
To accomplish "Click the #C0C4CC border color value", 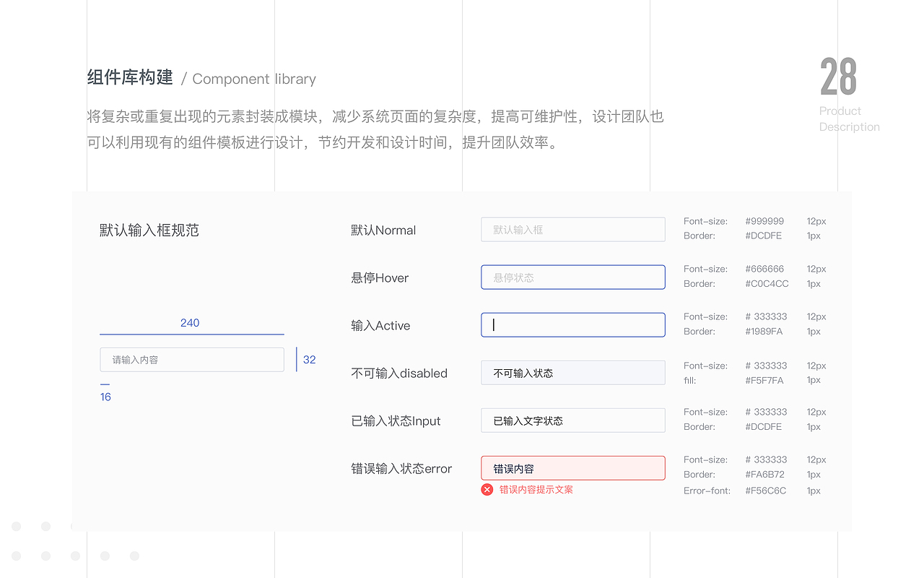I will (767, 284).
